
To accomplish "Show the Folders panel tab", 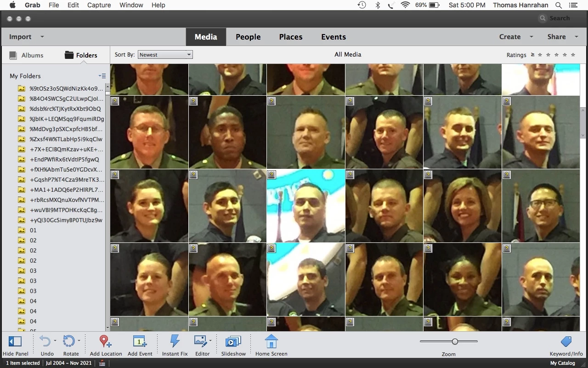I will [81, 55].
